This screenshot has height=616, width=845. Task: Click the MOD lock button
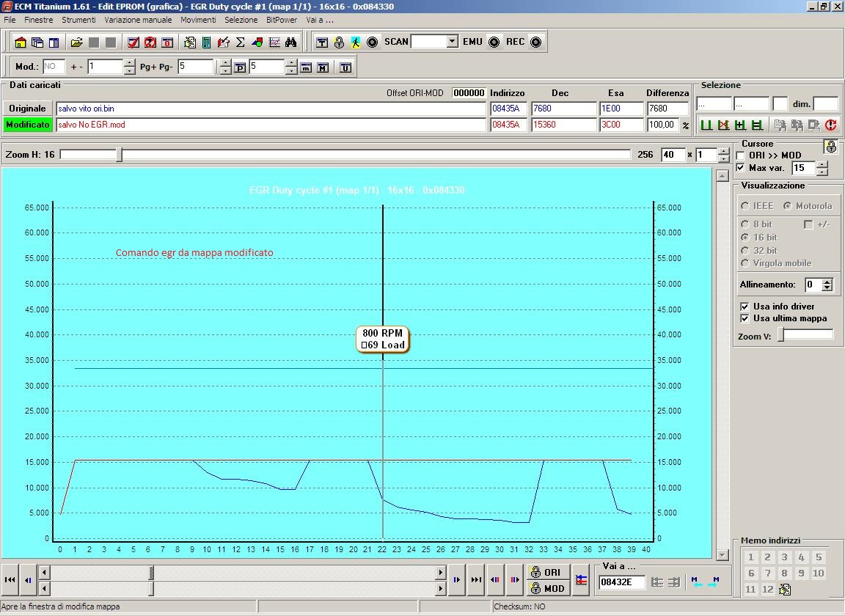tap(546, 589)
